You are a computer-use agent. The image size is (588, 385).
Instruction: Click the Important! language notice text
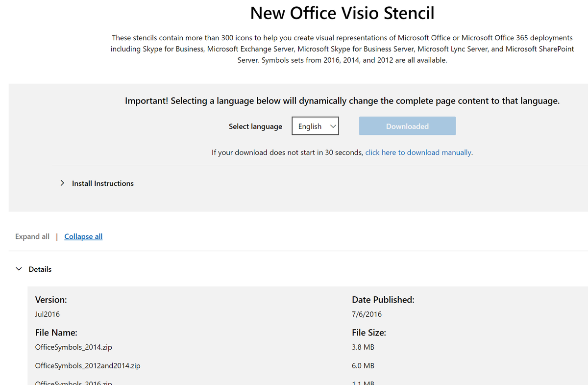pyautogui.click(x=342, y=101)
